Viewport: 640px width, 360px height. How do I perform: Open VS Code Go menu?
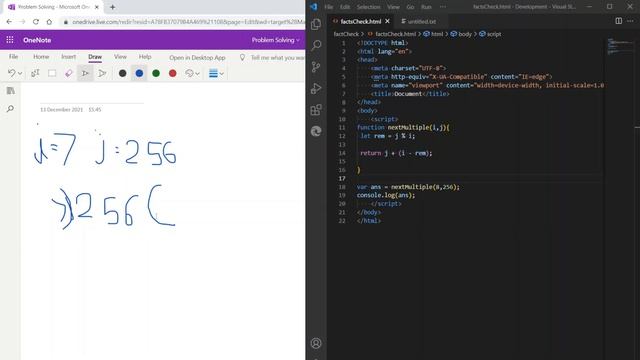410,7
